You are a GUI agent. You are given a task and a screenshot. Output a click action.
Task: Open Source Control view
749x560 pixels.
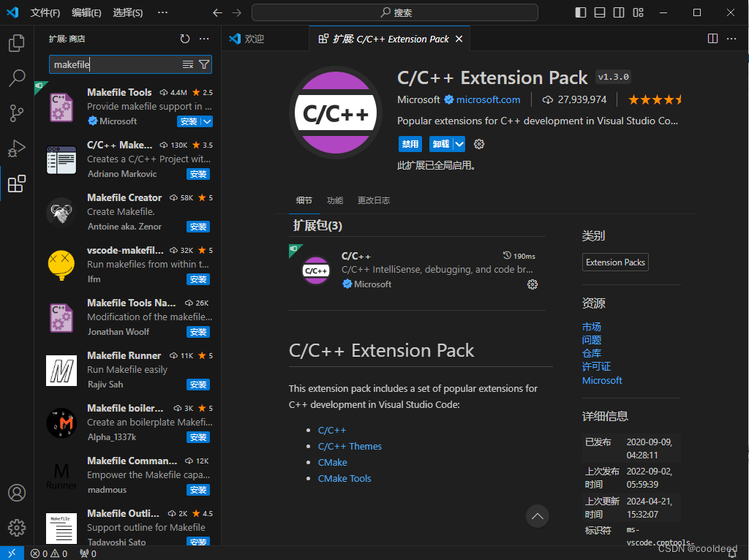(17, 113)
